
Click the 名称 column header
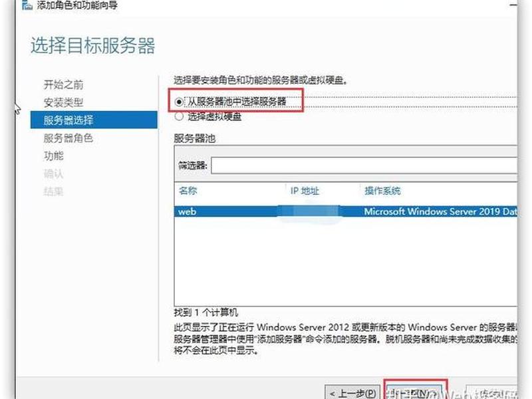(x=188, y=191)
